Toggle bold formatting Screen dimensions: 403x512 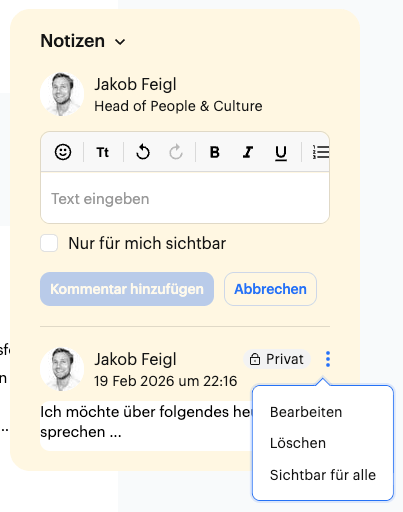(x=215, y=152)
